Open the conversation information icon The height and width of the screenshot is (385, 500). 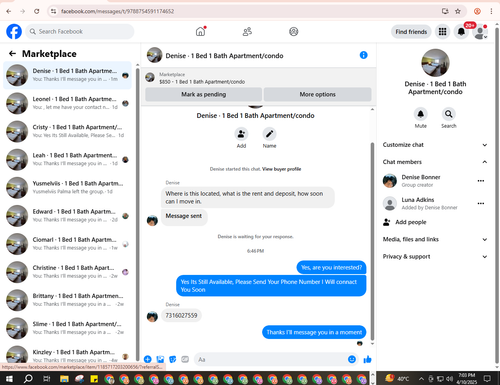[363, 55]
